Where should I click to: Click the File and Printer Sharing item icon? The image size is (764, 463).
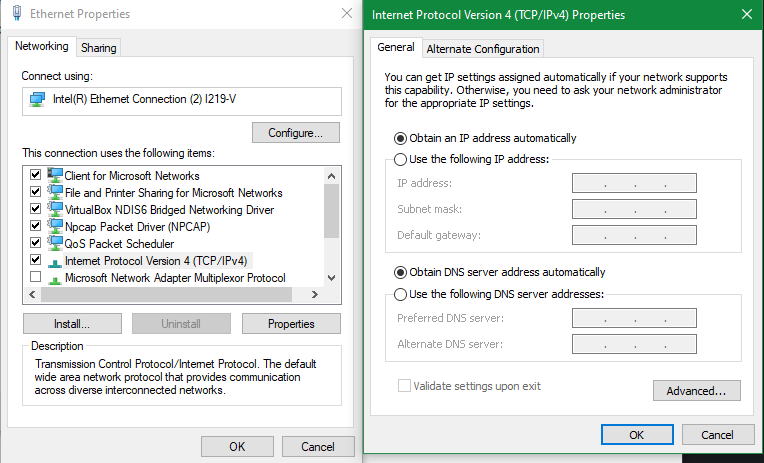pos(55,192)
